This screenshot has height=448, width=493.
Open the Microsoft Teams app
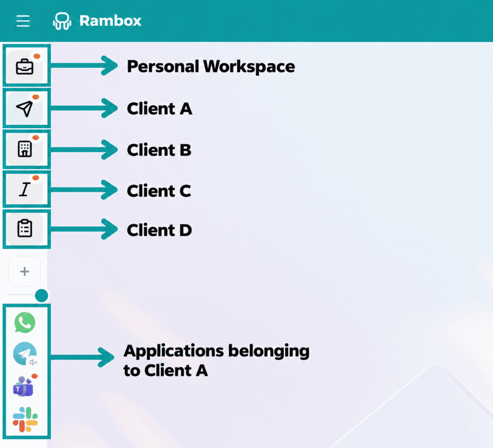(24, 386)
